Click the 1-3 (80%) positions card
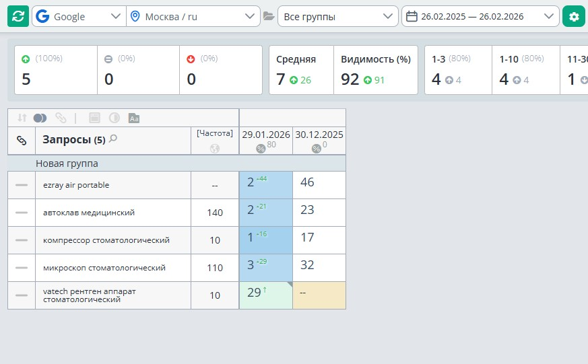The width and height of the screenshot is (588, 364). (458, 70)
